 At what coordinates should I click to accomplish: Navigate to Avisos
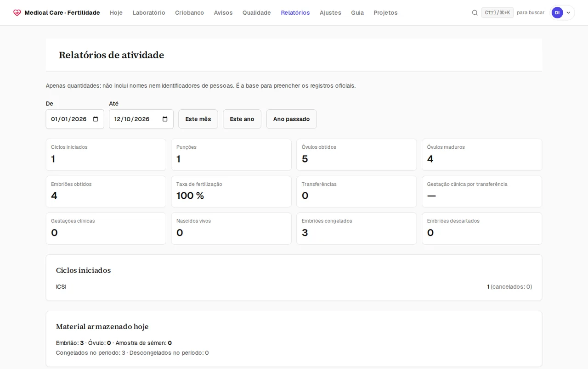point(223,13)
